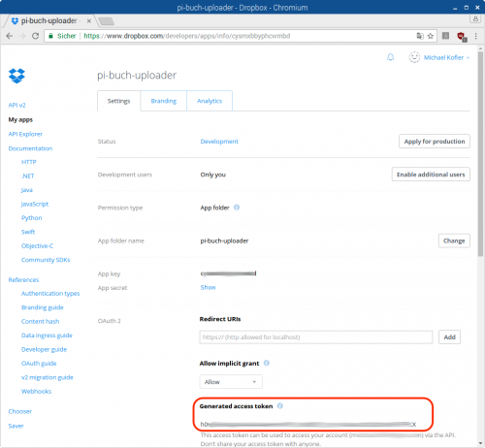Show the App secret
The width and height of the screenshot is (485, 448).
click(x=208, y=287)
